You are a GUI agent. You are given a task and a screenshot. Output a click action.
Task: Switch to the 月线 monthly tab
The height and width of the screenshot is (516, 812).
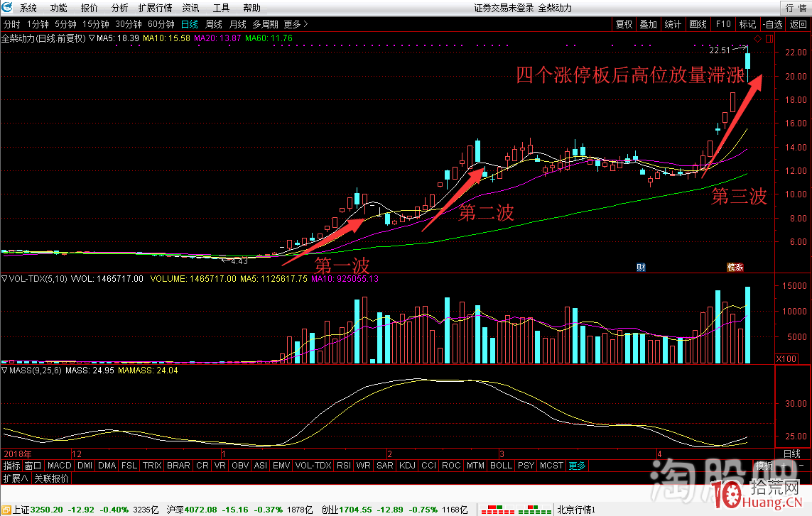click(238, 24)
